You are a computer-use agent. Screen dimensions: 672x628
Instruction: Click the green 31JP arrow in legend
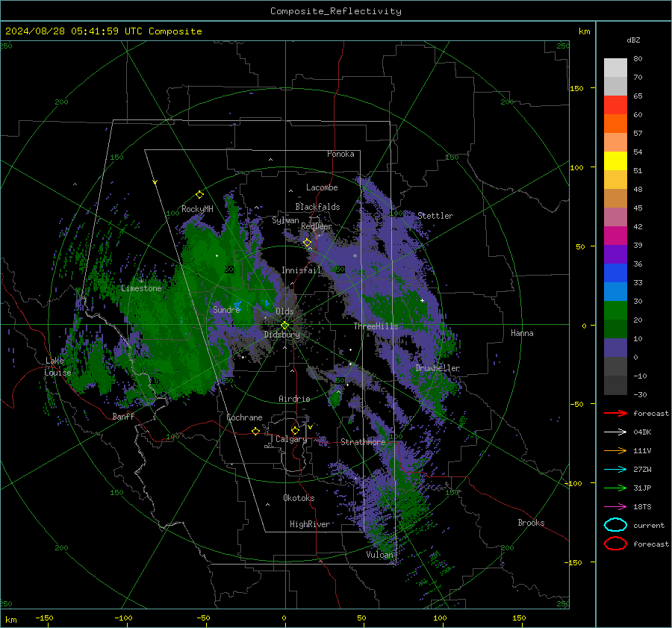(x=615, y=488)
